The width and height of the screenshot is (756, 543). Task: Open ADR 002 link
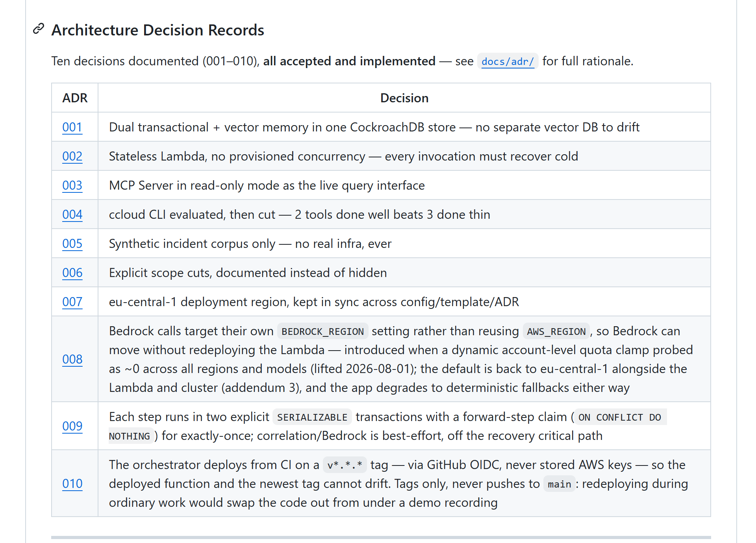pos(72,156)
